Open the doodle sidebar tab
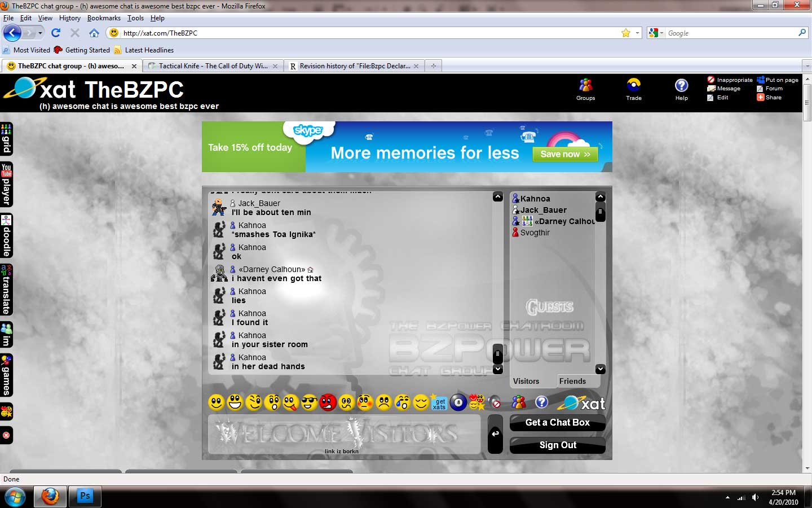 click(6, 236)
